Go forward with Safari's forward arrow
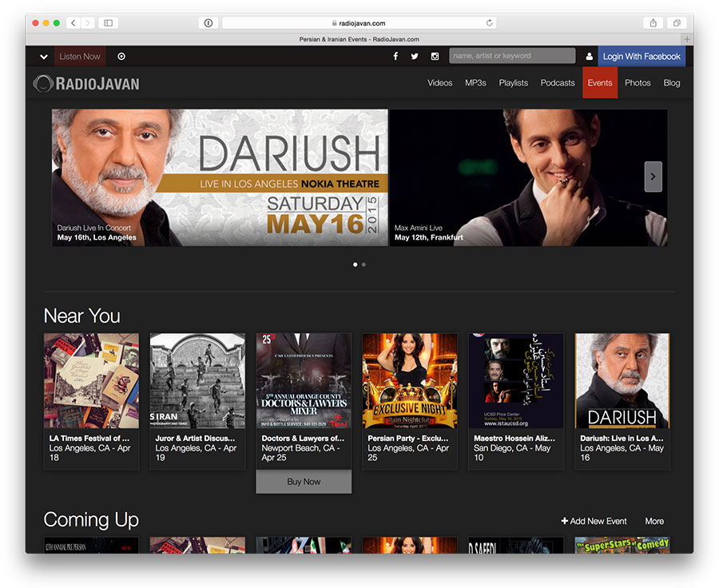 (x=88, y=23)
